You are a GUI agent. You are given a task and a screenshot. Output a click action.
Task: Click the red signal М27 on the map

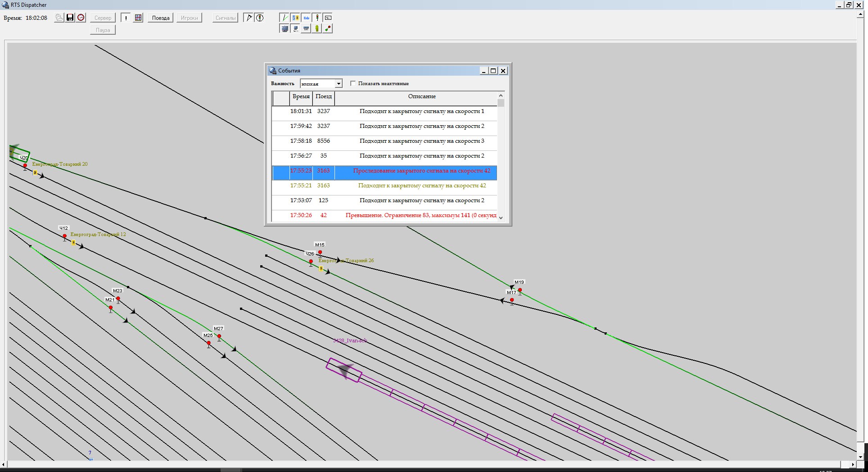tap(219, 336)
